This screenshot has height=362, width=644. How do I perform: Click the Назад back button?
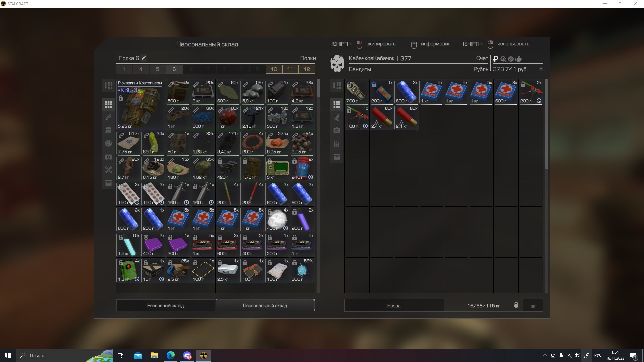394,306
